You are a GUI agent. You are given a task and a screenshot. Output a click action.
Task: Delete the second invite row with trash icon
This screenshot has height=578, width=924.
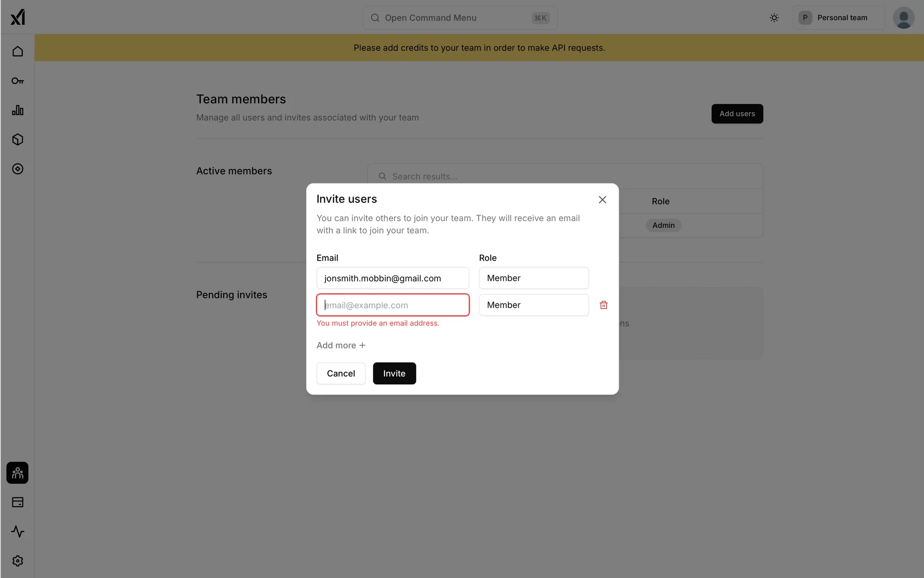tap(603, 305)
